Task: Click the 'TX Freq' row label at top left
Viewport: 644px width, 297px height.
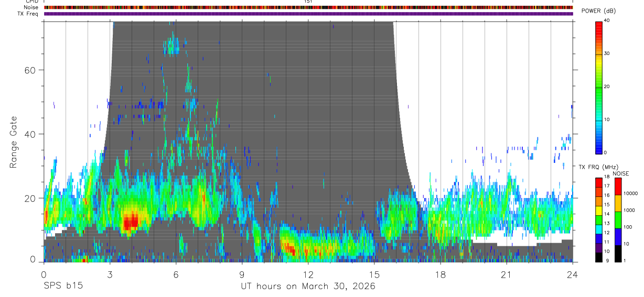Action: (28, 14)
